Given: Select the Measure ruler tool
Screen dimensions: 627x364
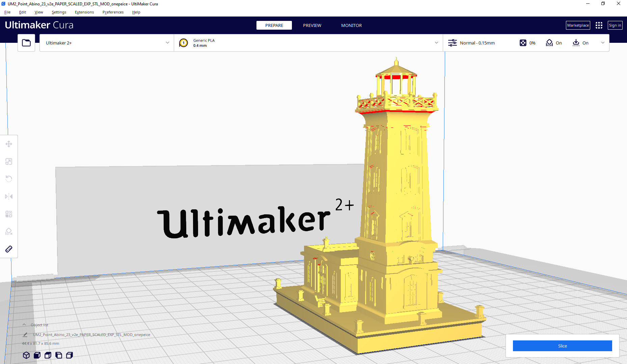Looking at the screenshot, I should click(9, 249).
